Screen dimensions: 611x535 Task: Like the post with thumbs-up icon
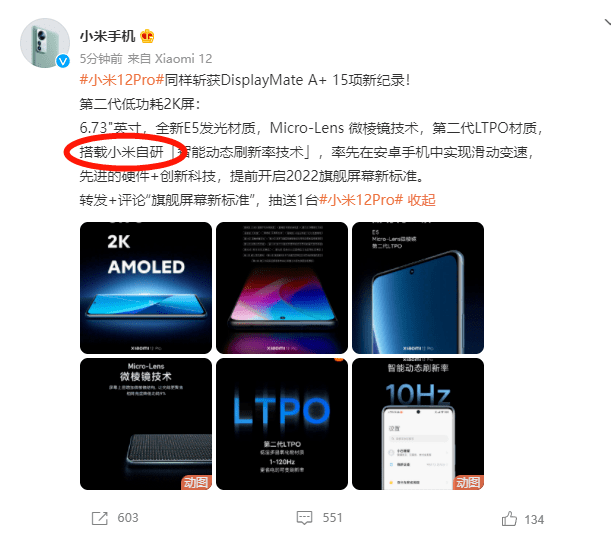(x=509, y=519)
